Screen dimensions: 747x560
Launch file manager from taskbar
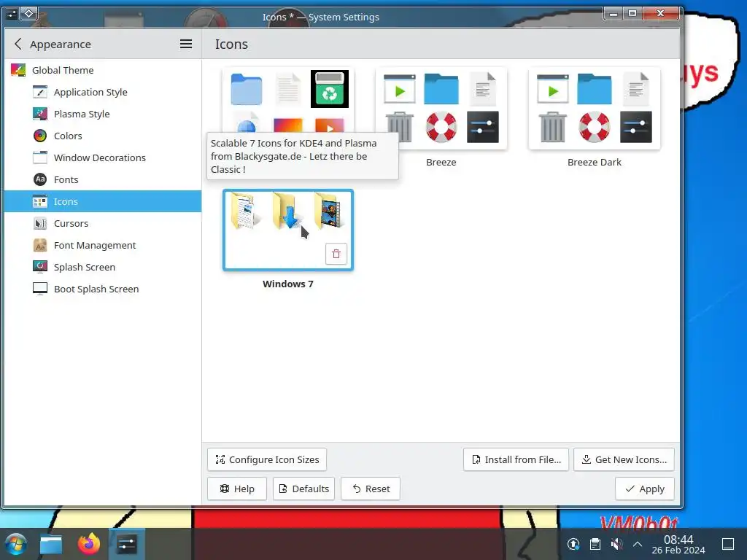pyautogui.click(x=51, y=544)
